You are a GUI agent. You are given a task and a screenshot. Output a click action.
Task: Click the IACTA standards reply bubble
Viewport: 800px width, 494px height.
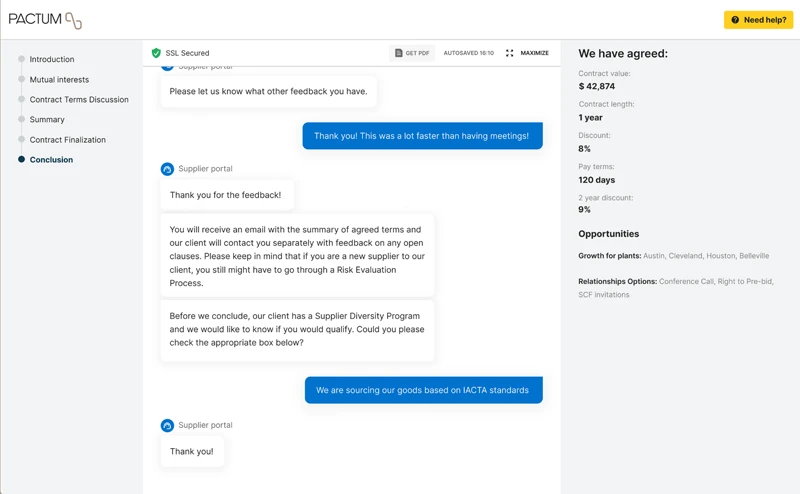[x=423, y=390]
